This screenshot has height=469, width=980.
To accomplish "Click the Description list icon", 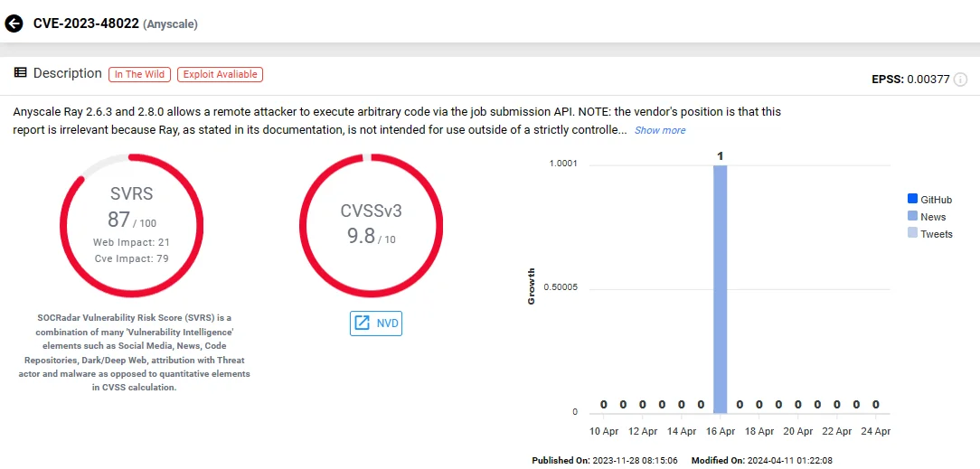I will tap(20, 73).
